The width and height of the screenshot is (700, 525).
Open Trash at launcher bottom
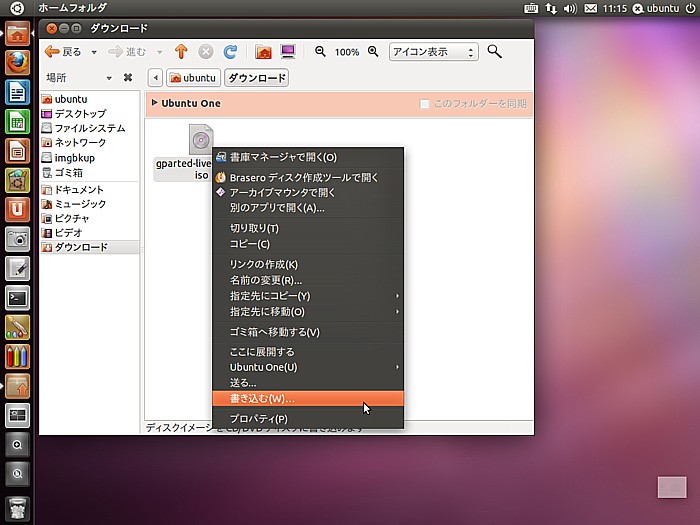click(17, 508)
